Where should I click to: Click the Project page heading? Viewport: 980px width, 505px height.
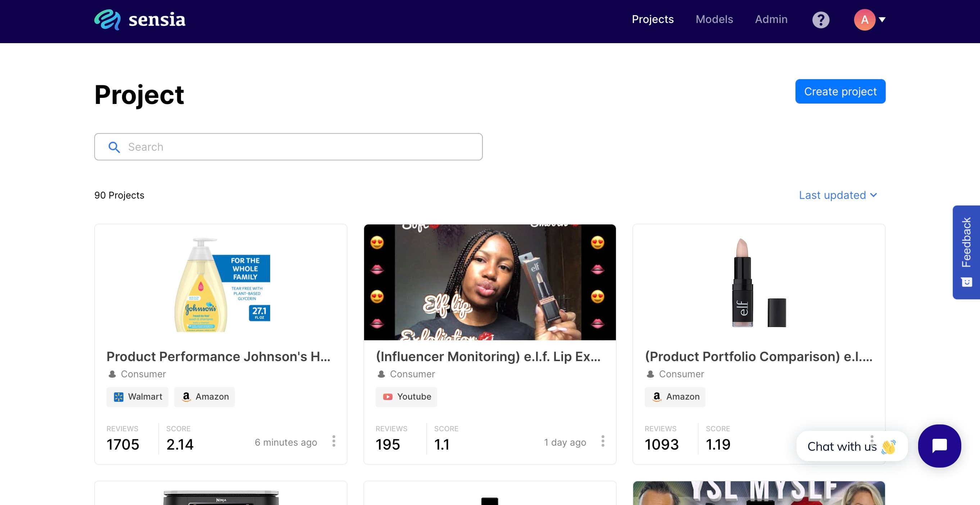[139, 95]
